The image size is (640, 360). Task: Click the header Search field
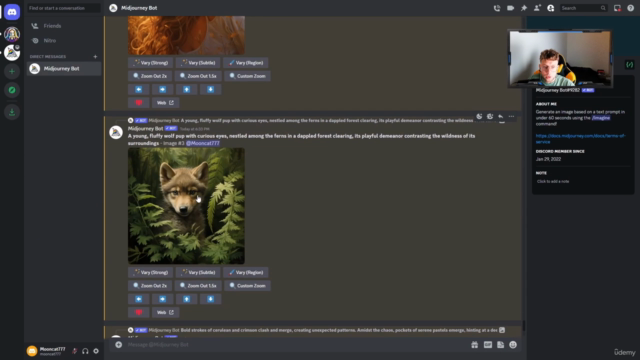coord(583,8)
